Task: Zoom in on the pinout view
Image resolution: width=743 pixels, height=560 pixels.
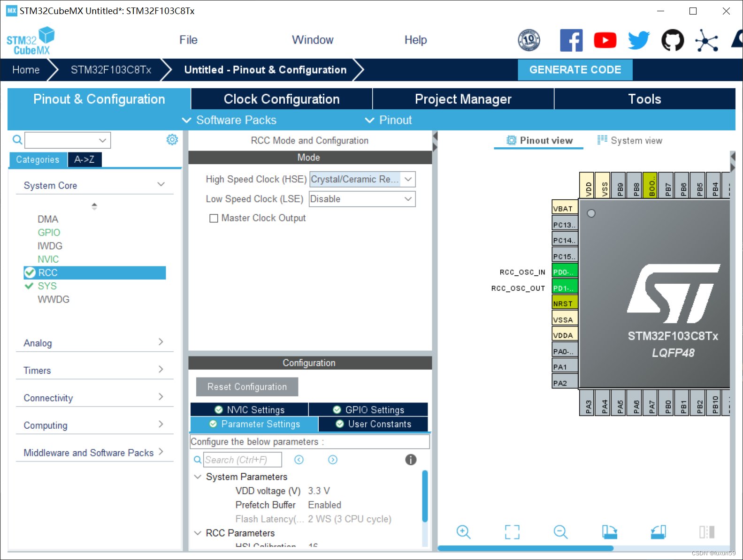Action: point(463,532)
